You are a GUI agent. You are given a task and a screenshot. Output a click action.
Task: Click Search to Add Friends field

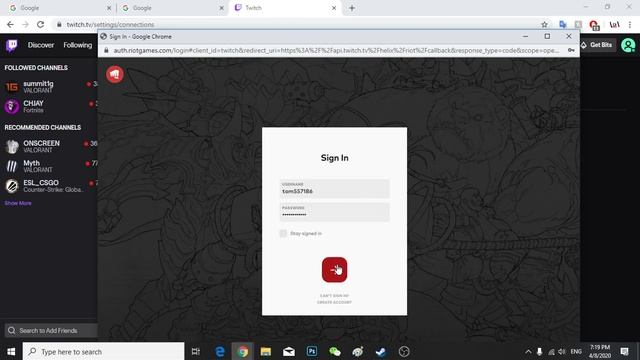(x=51, y=330)
